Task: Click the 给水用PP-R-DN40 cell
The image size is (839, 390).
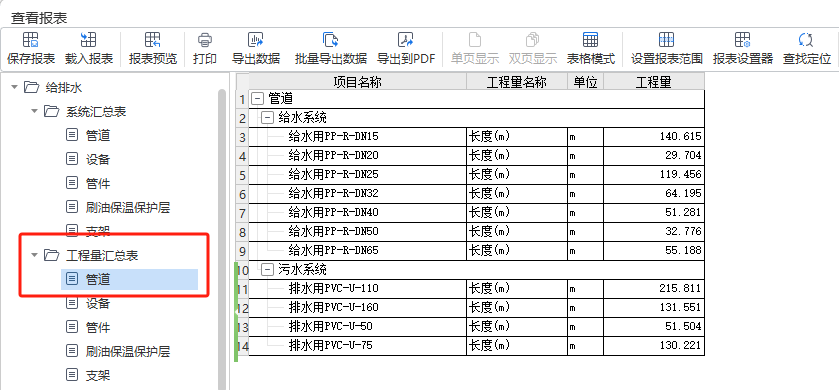Action: pyautogui.click(x=357, y=213)
